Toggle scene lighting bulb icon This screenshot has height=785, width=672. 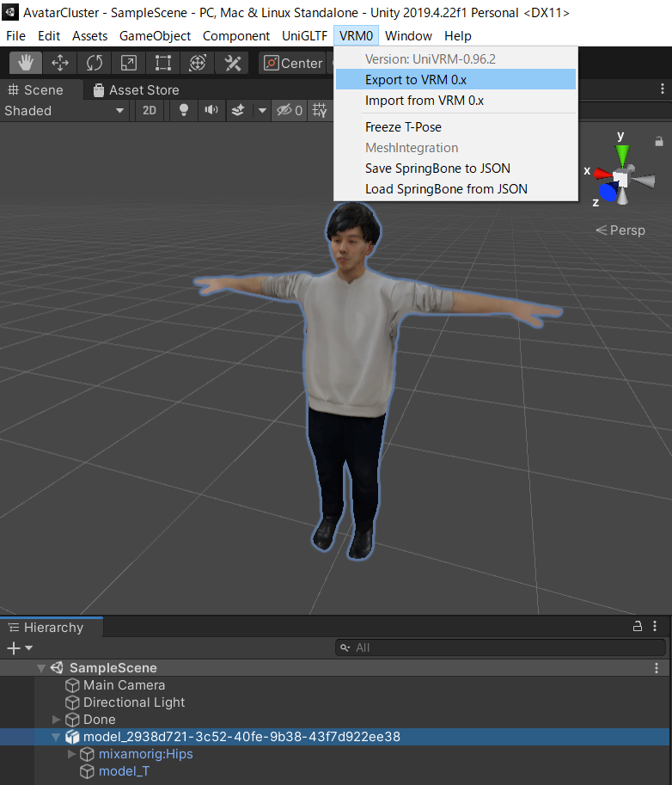(x=184, y=110)
